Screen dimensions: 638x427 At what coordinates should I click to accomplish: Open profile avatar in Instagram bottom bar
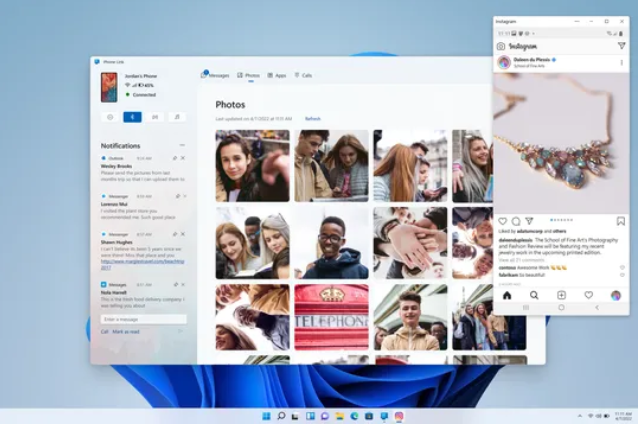pyautogui.click(x=616, y=295)
